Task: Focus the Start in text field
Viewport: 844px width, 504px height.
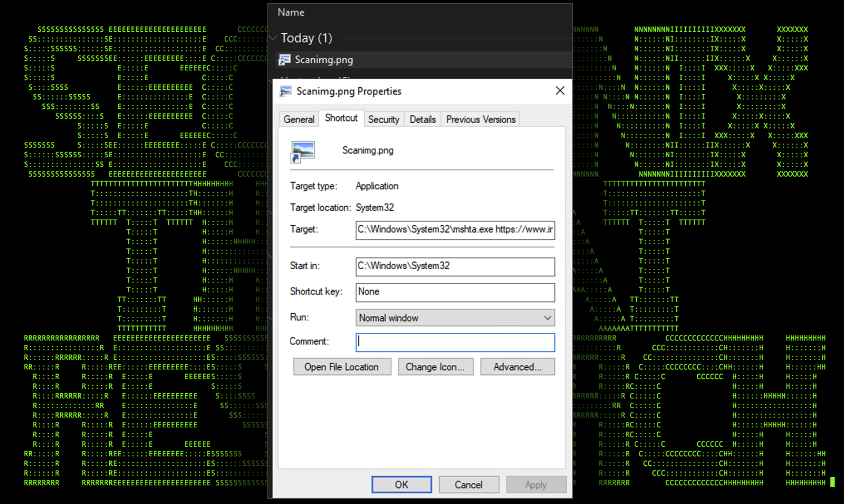Action: pos(455,266)
